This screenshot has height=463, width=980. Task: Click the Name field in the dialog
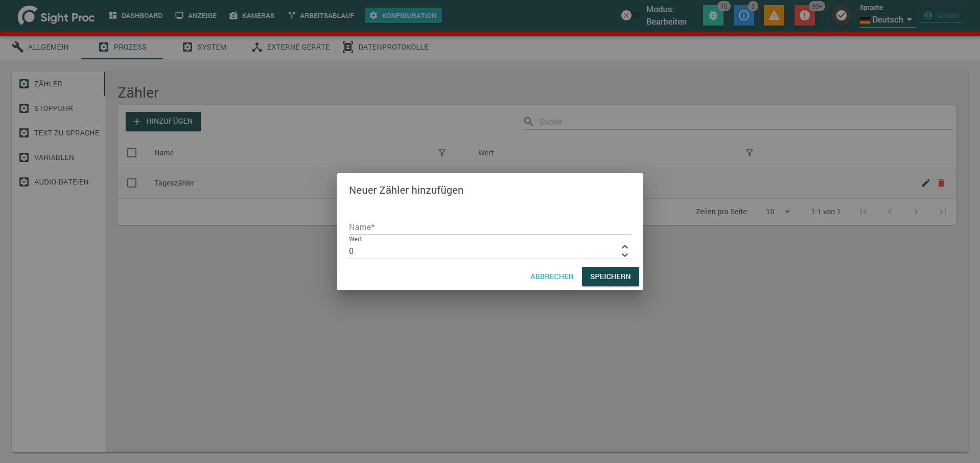[x=490, y=227]
